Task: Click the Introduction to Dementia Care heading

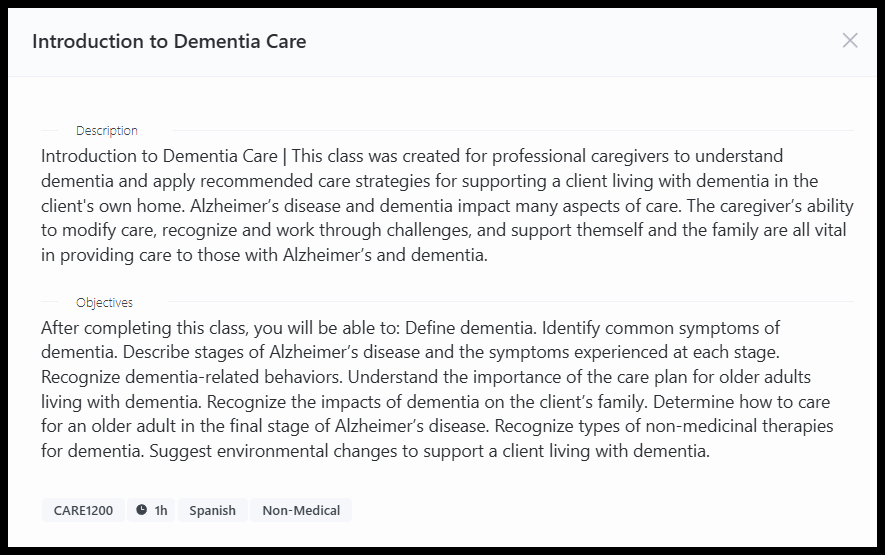Action: click(x=169, y=41)
